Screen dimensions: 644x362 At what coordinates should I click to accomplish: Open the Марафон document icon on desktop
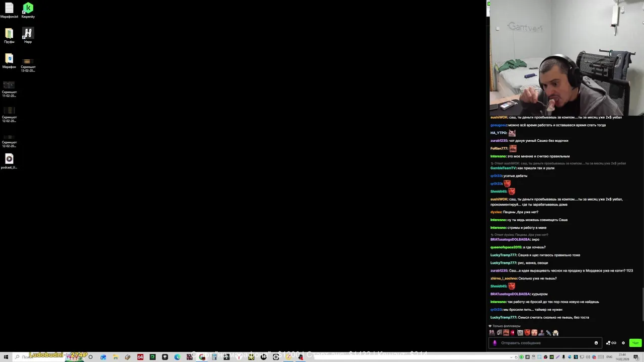[9, 61]
